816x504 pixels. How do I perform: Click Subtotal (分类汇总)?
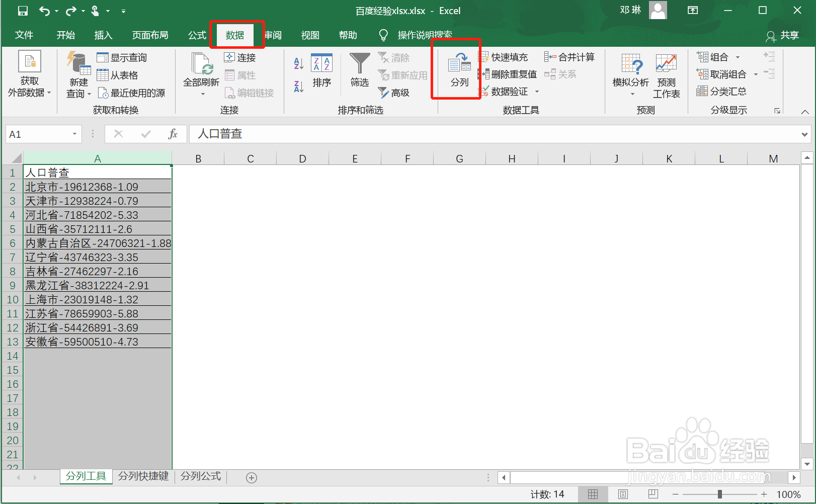721,91
